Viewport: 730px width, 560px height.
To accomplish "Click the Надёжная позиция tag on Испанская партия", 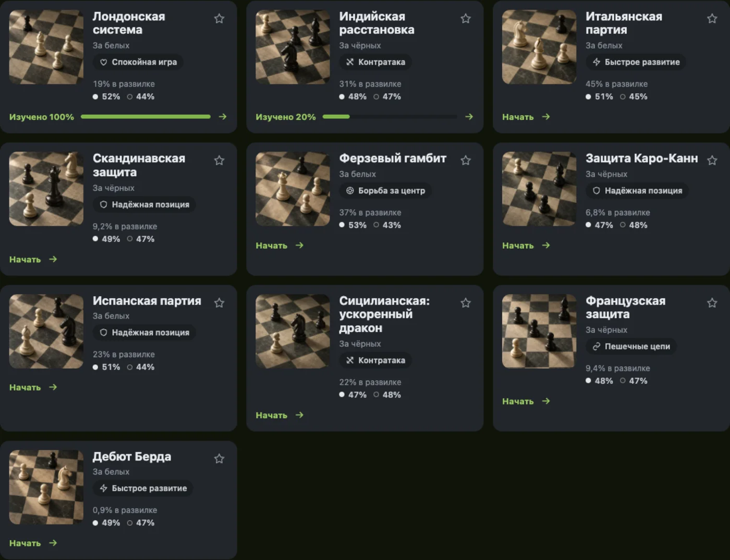I will click(x=144, y=333).
